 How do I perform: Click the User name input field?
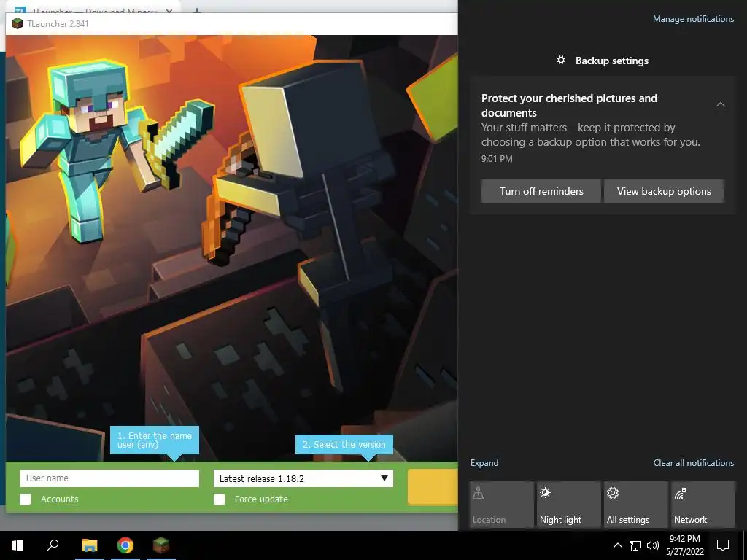(x=109, y=478)
